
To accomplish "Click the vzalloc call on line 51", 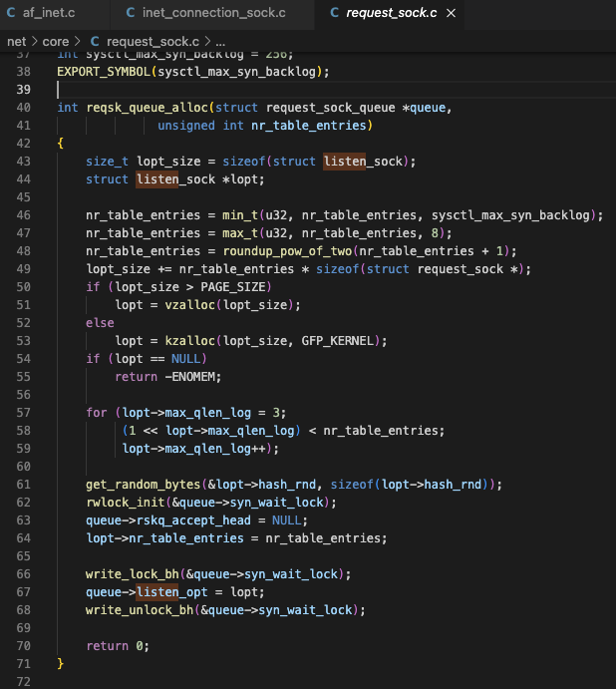I will [189, 305].
